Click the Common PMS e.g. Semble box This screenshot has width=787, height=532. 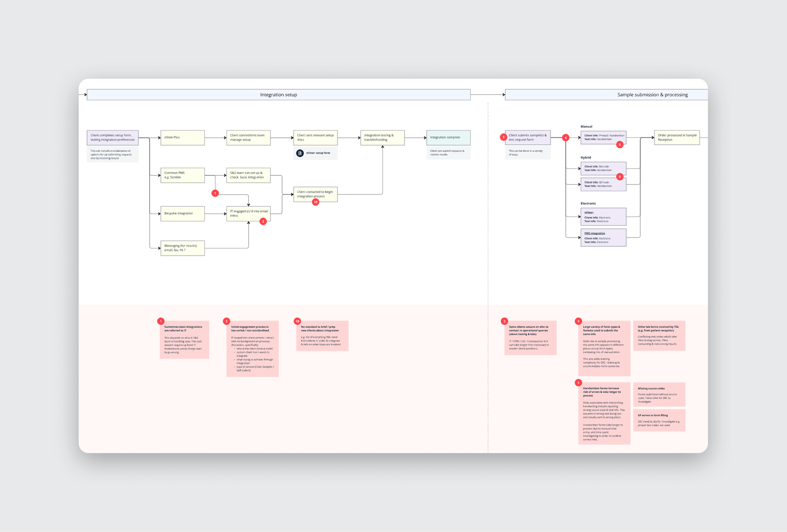coord(183,175)
